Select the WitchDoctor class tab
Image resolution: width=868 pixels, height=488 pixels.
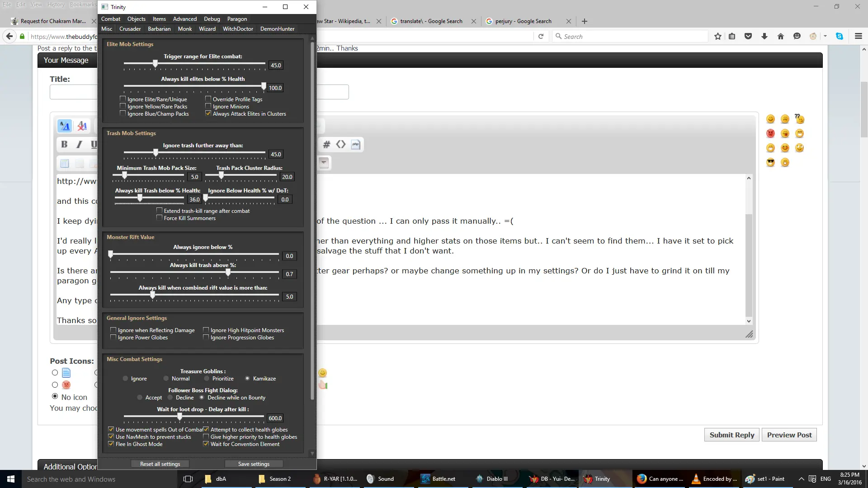point(238,29)
